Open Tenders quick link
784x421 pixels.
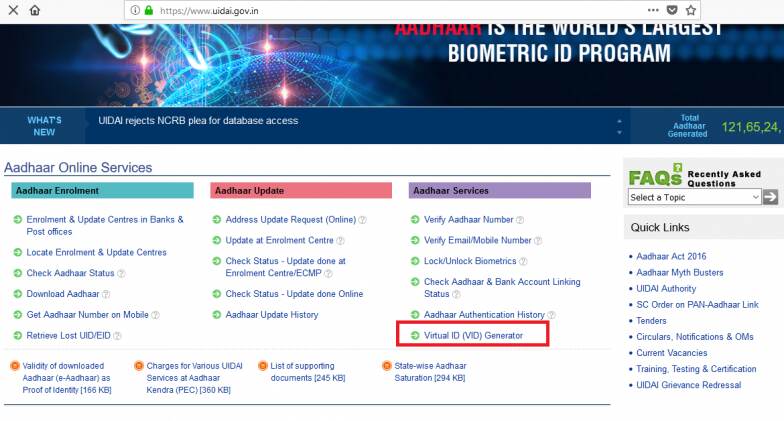651,320
